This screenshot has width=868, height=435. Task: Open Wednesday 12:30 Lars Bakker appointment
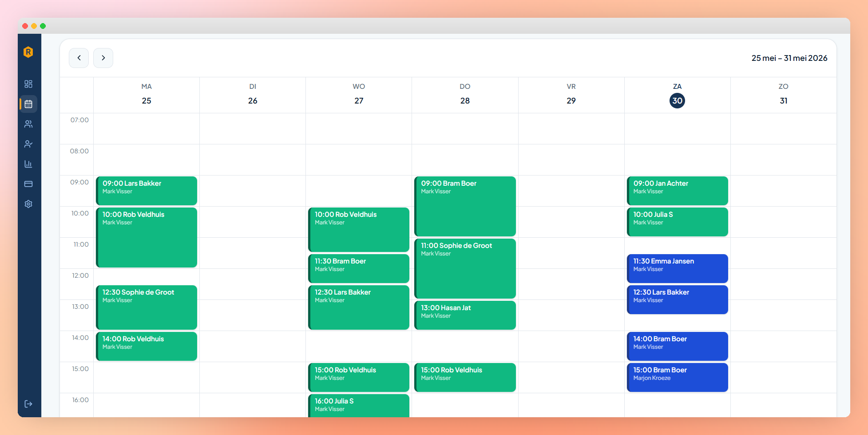[359, 307]
